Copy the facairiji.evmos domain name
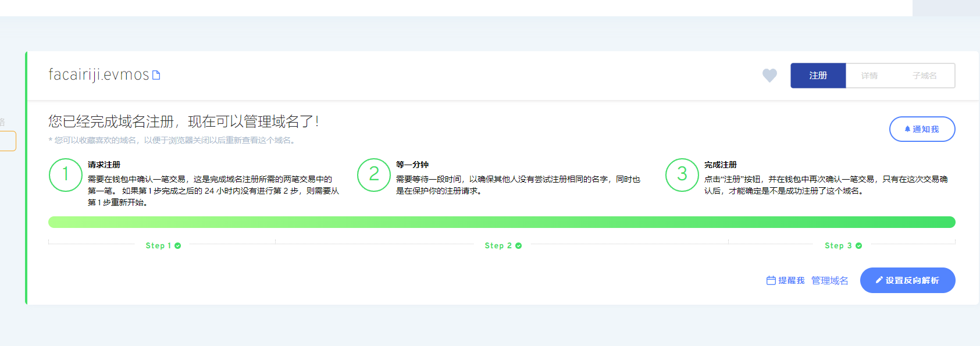The width and height of the screenshot is (980, 346). [x=156, y=75]
